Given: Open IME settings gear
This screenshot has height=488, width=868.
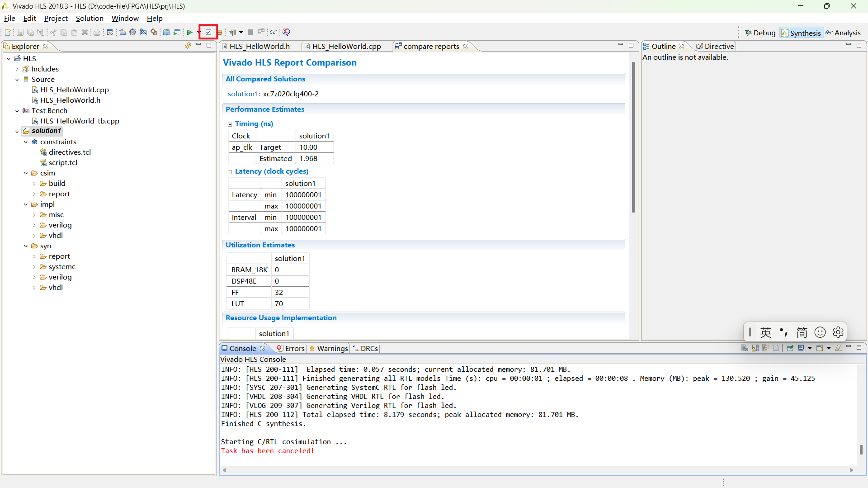Looking at the screenshot, I should coord(838,332).
